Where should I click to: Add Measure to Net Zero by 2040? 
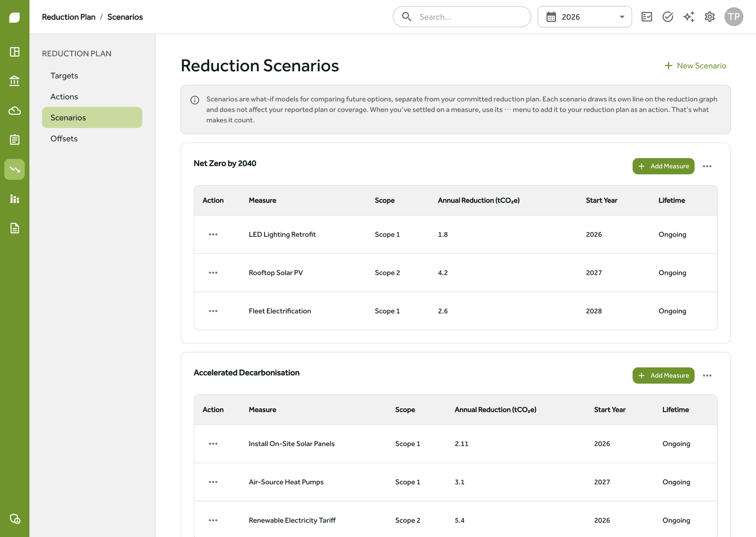click(663, 166)
